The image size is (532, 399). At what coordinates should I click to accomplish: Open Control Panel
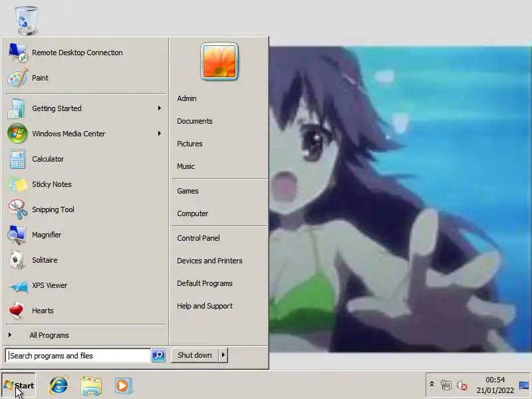point(198,238)
